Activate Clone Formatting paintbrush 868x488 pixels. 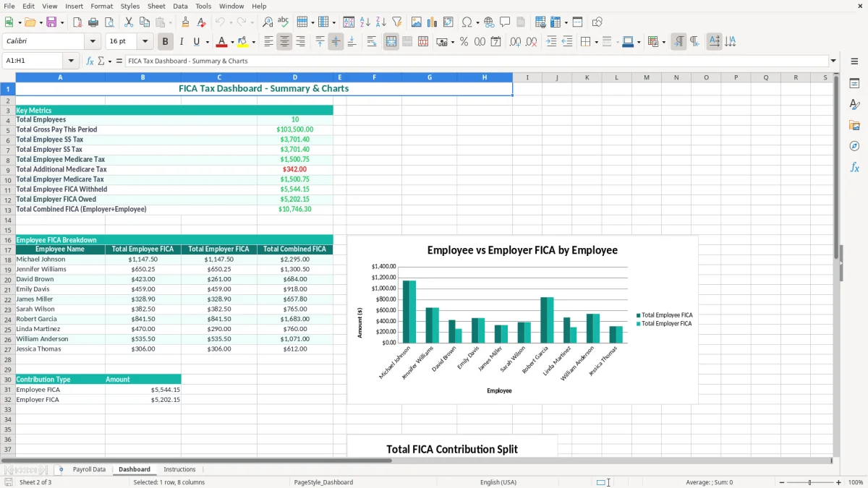point(186,22)
